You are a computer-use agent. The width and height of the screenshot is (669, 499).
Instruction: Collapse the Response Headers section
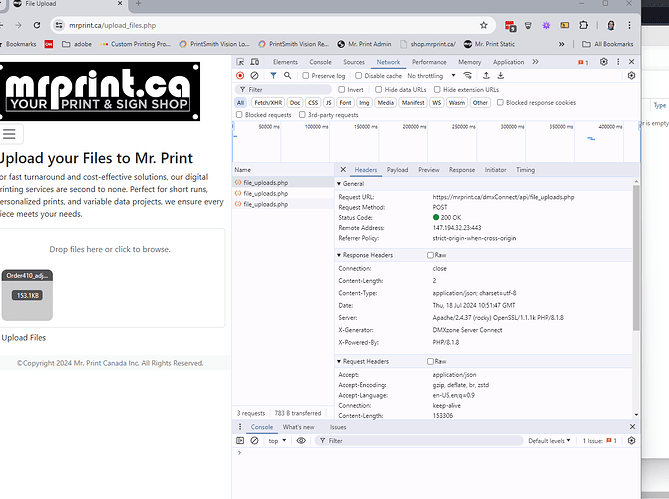[x=339, y=255]
